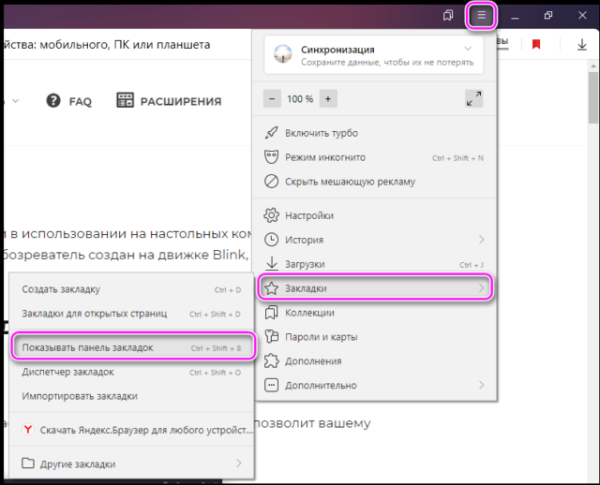The width and height of the screenshot is (600, 485).
Task: Click the settings gear icon
Action: point(271,215)
